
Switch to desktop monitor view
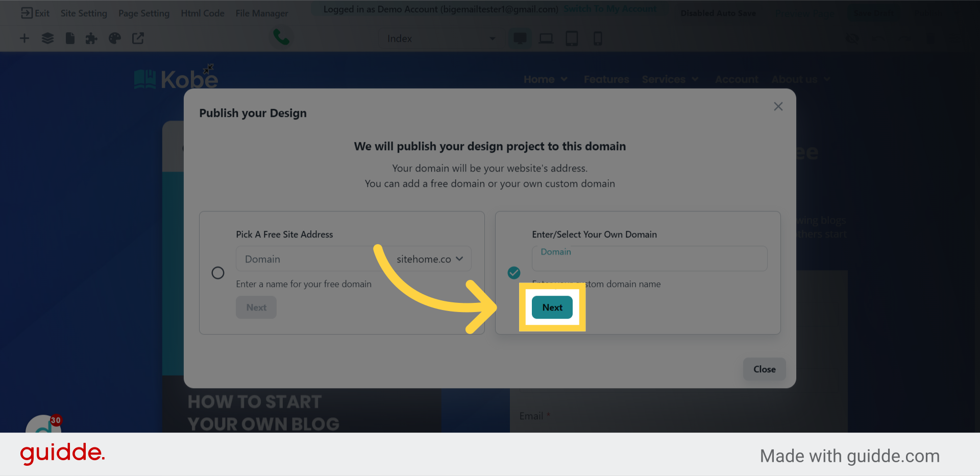pos(520,38)
